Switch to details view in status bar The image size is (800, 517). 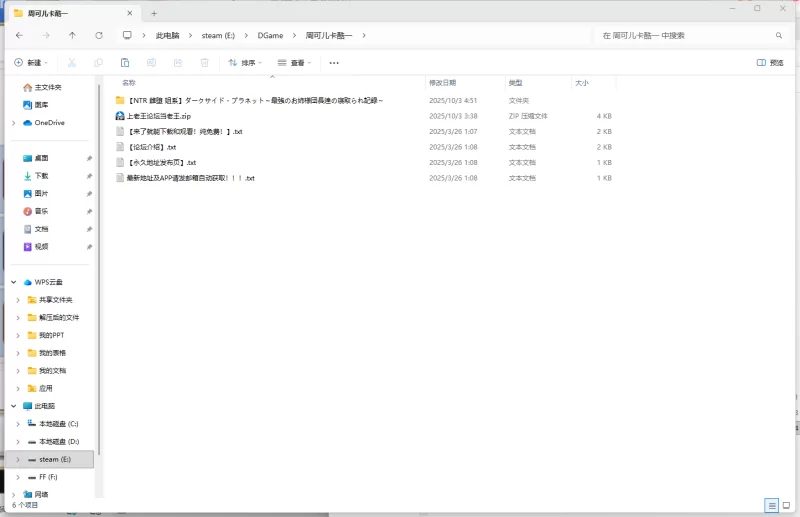point(771,506)
